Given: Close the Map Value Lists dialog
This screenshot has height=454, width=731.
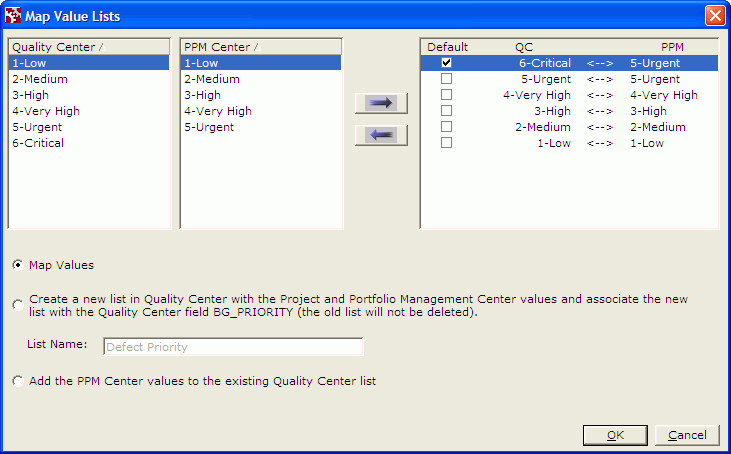Looking at the screenshot, I should tap(714, 15).
